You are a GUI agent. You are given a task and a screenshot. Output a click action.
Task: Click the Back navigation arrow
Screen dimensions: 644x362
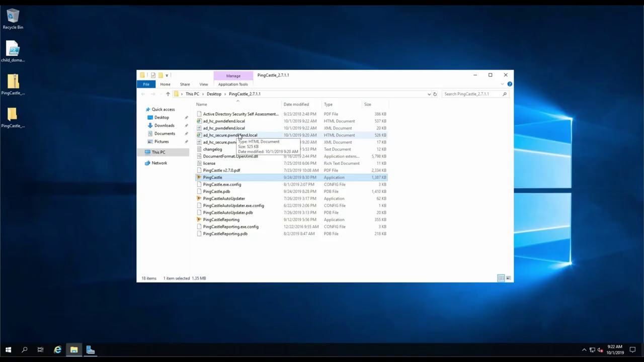pos(143,94)
